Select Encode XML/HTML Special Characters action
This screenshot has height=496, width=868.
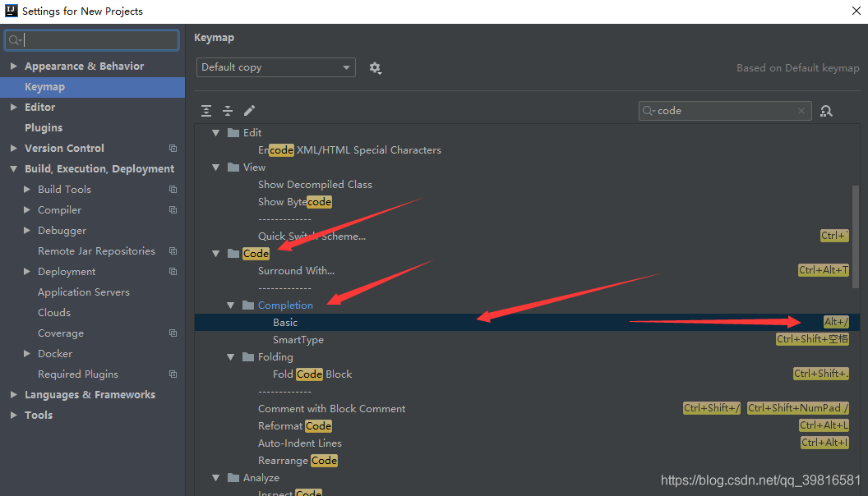(349, 149)
